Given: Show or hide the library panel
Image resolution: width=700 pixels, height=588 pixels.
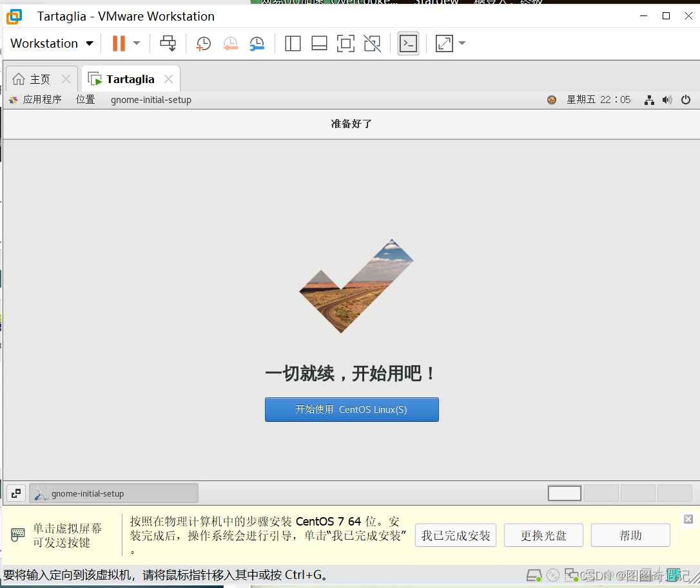Looking at the screenshot, I should tap(293, 43).
